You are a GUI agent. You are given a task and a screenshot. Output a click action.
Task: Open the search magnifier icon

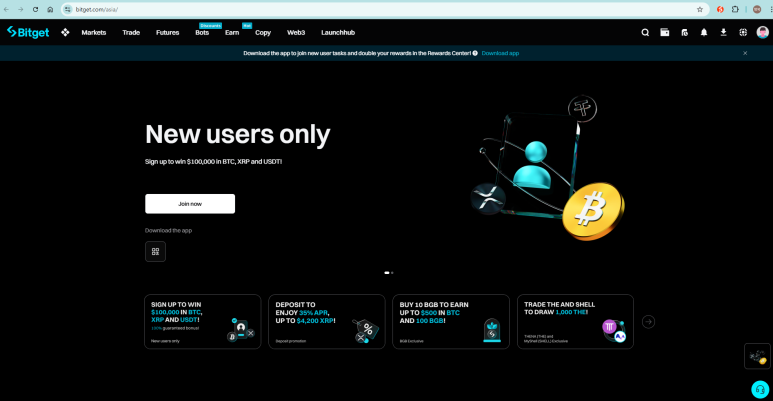(645, 33)
